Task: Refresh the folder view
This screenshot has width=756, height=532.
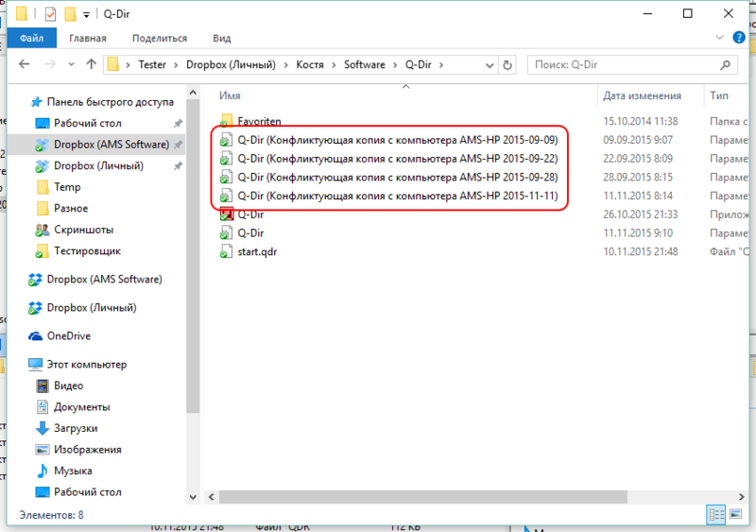Action: (507, 64)
